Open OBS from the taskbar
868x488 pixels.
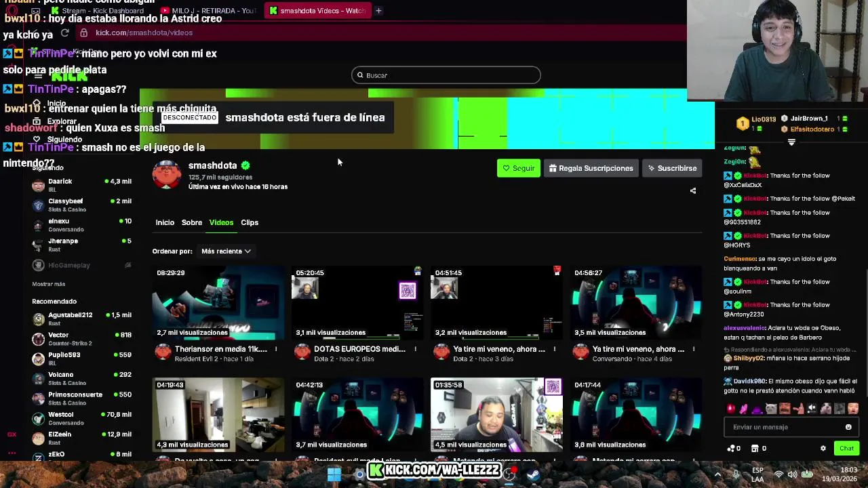(509, 475)
